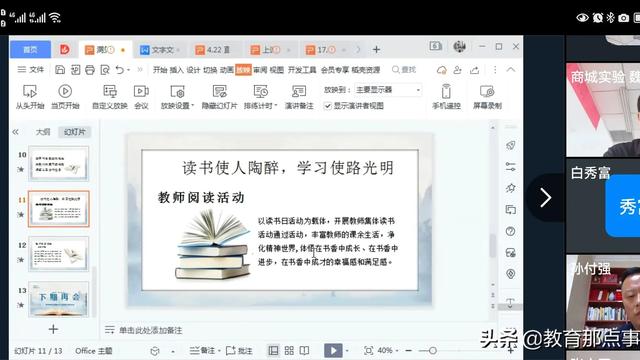Start slideshow from current slide (当页开始)
Screen dimensions: 640x360
(x=65, y=97)
